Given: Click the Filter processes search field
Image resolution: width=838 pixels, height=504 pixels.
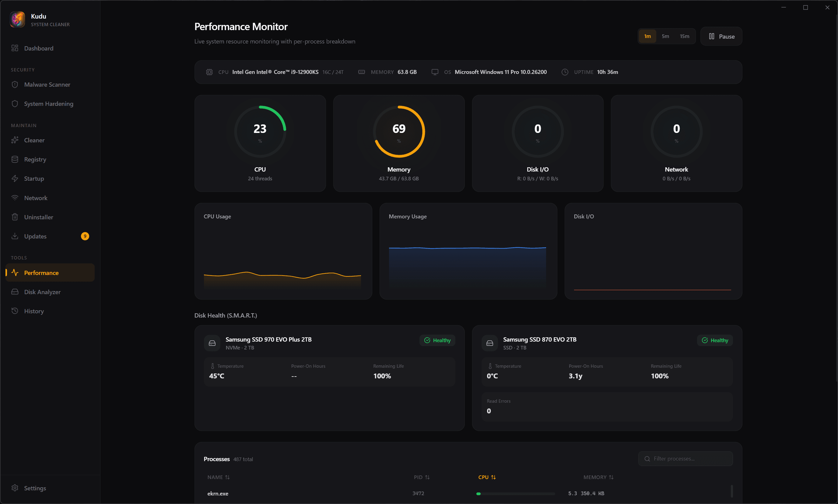Looking at the screenshot, I should point(685,458).
